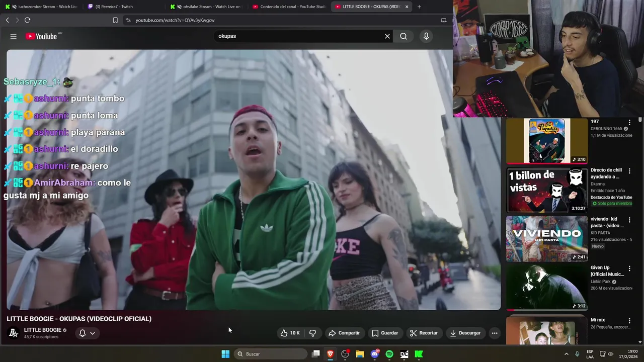Click the youtube.com address bar URL
Screen dimensions: 644x362
point(175,20)
